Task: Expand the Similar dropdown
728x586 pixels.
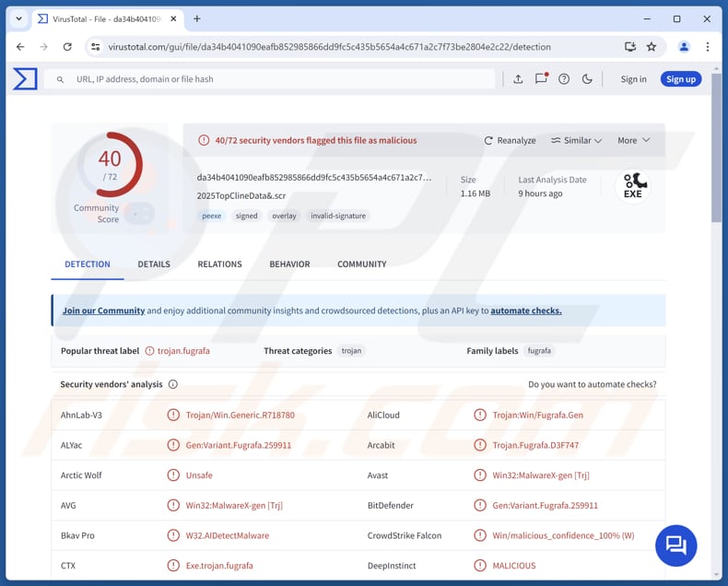Action: click(x=576, y=141)
